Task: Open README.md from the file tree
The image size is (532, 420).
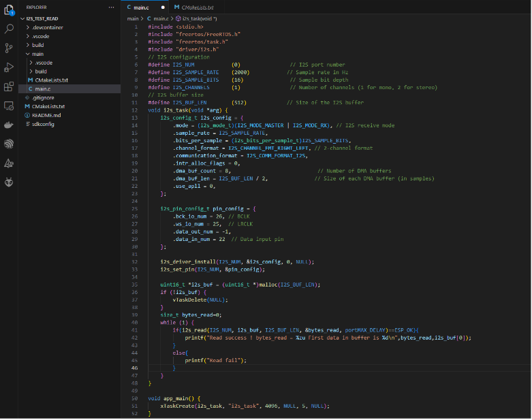Action: 46,116
